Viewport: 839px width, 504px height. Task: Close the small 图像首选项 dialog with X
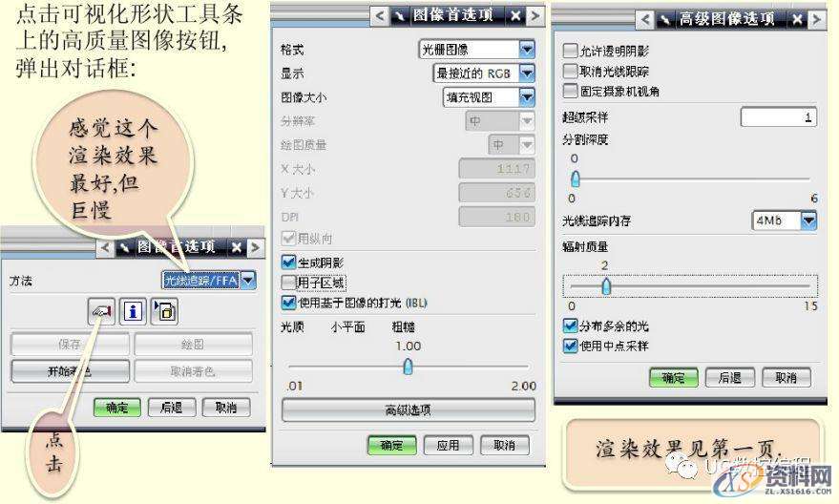click(237, 248)
